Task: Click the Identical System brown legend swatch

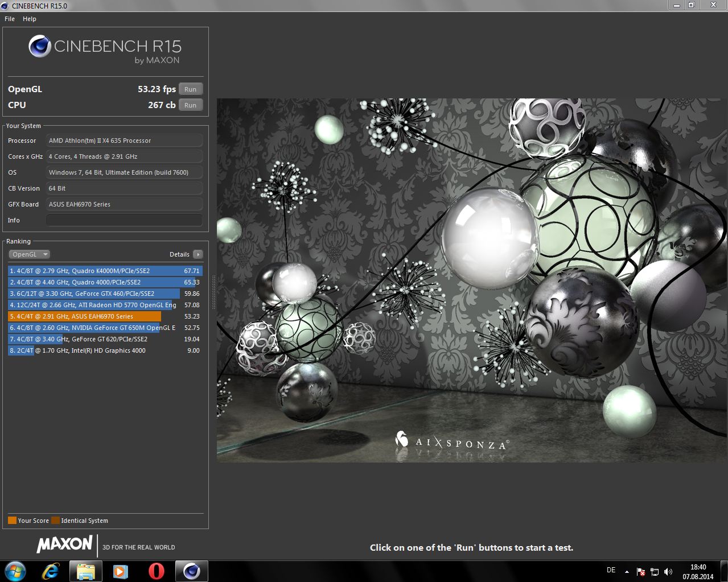Action: 55,521
